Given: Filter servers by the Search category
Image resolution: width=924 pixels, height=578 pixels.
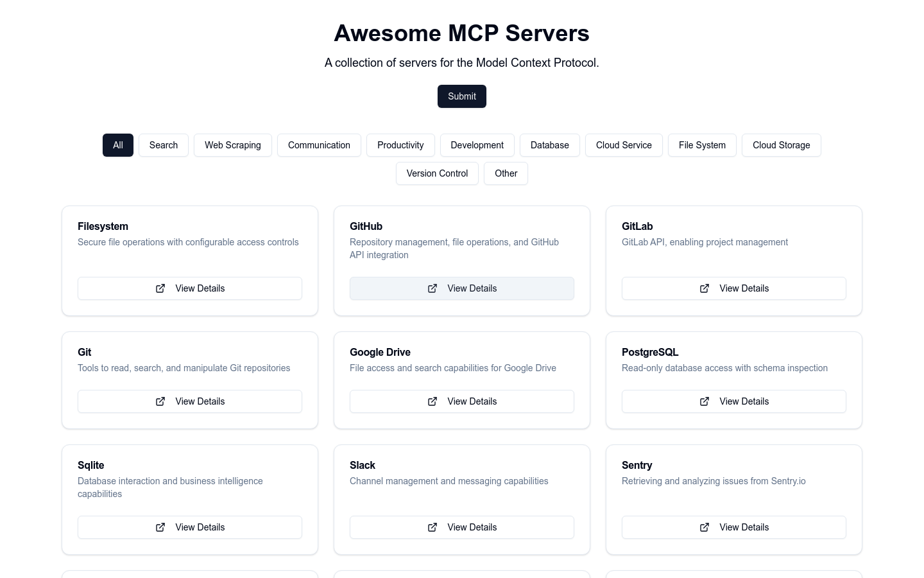Looking at the screenshot, I should tap(164, 145).
